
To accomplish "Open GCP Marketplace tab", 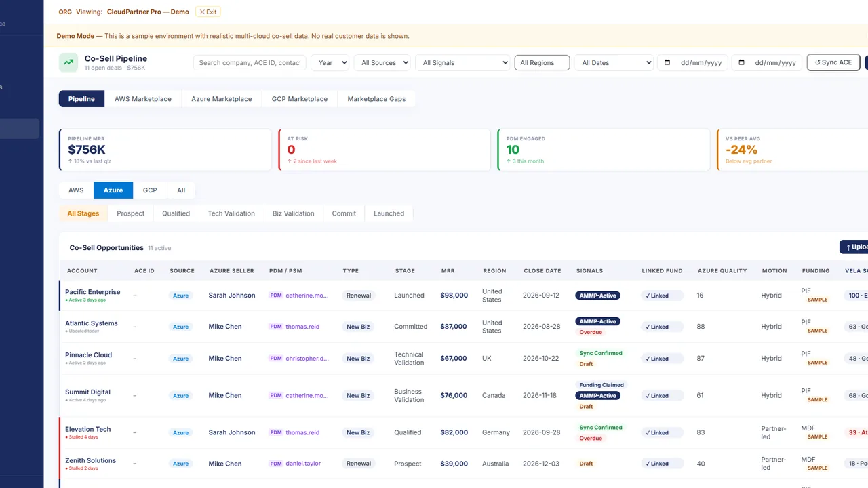I will [x=300, y=99].
